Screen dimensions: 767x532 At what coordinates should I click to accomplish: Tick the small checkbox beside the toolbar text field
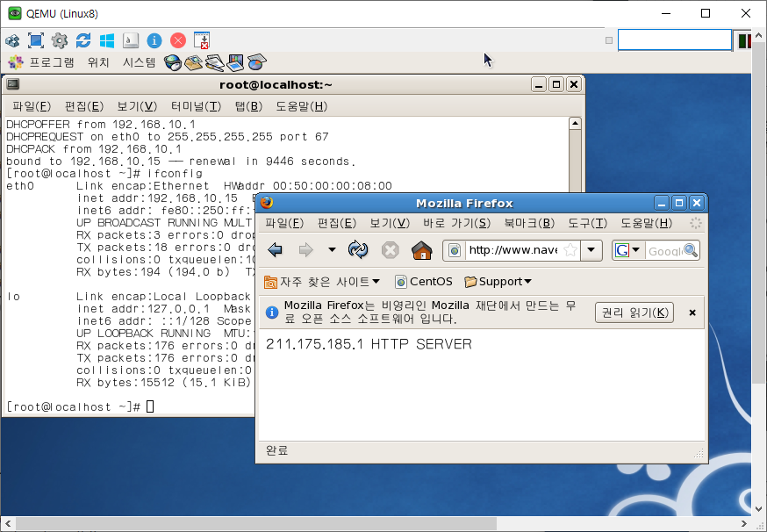coord(609,40)
